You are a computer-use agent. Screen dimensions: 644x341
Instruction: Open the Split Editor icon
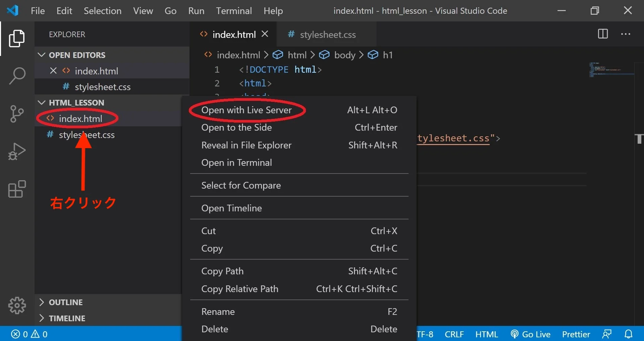point(603,34)
